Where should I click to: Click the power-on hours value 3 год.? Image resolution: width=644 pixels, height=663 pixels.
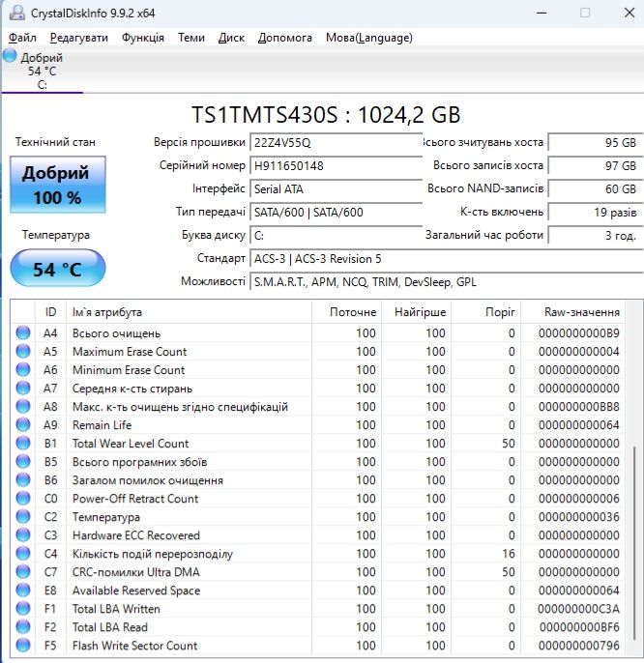596,236
